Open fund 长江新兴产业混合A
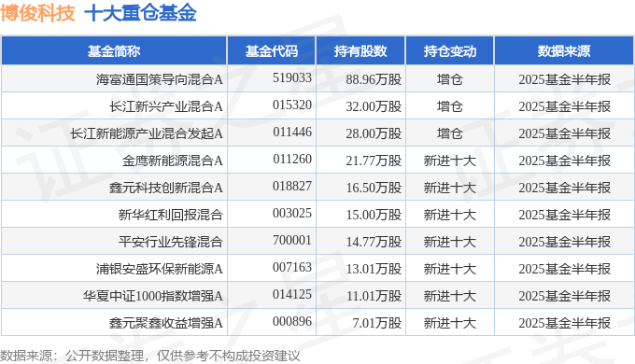This screenshot has height=364, width=635. click(x=166, y=106)
